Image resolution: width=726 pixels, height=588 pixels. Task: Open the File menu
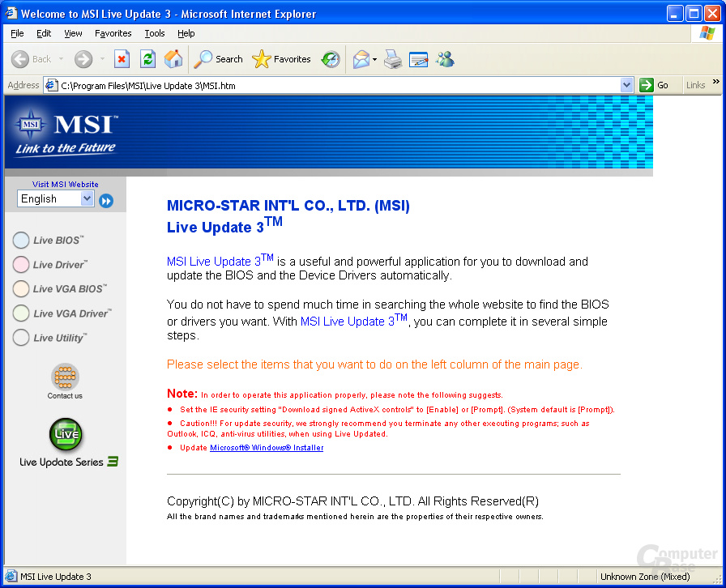[17, 33]
